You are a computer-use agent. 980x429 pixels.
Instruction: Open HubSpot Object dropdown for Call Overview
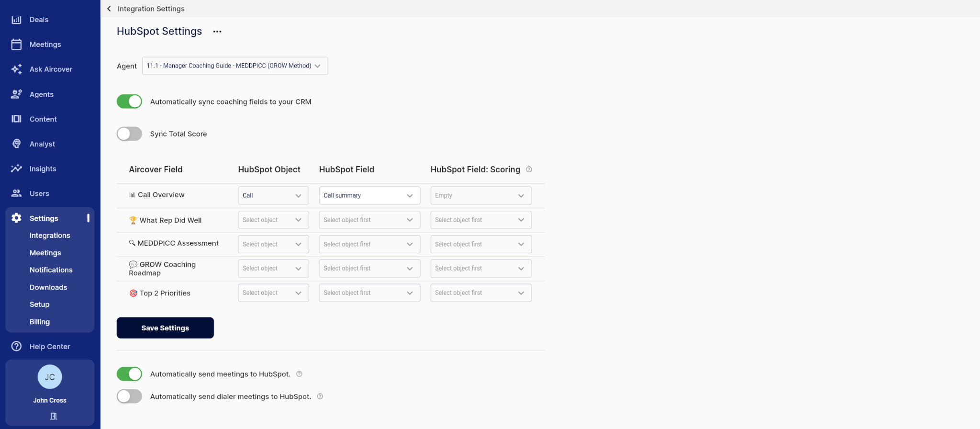(273, 195)
